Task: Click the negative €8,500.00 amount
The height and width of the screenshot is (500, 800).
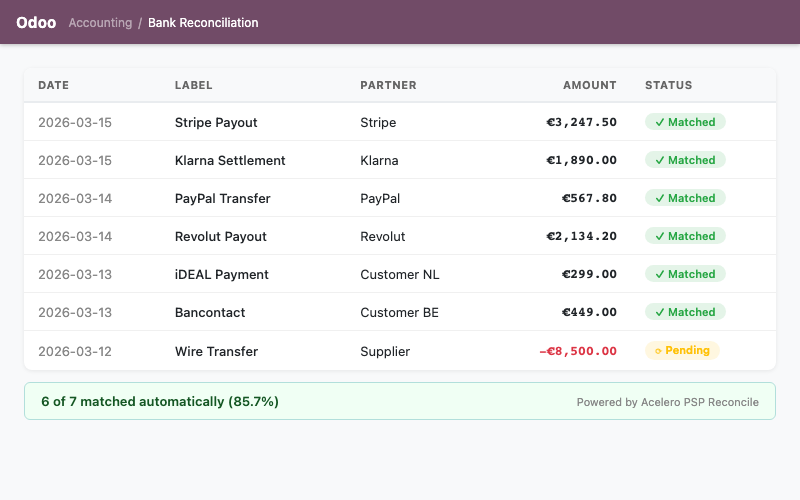Action: pyautogui.click(x=578, y=351)
